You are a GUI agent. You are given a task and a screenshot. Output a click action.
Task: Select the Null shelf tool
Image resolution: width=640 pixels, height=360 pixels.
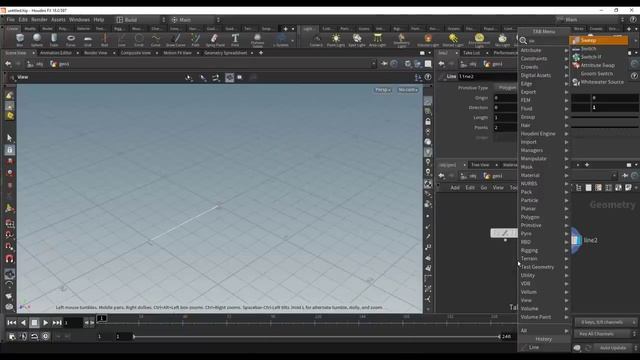coord(104,40)
